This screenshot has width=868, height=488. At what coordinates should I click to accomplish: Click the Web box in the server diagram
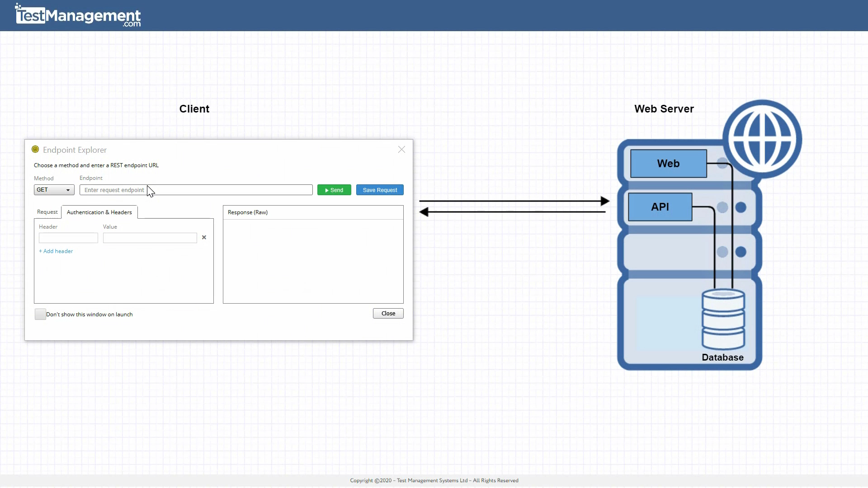click(x=668, y=164)
